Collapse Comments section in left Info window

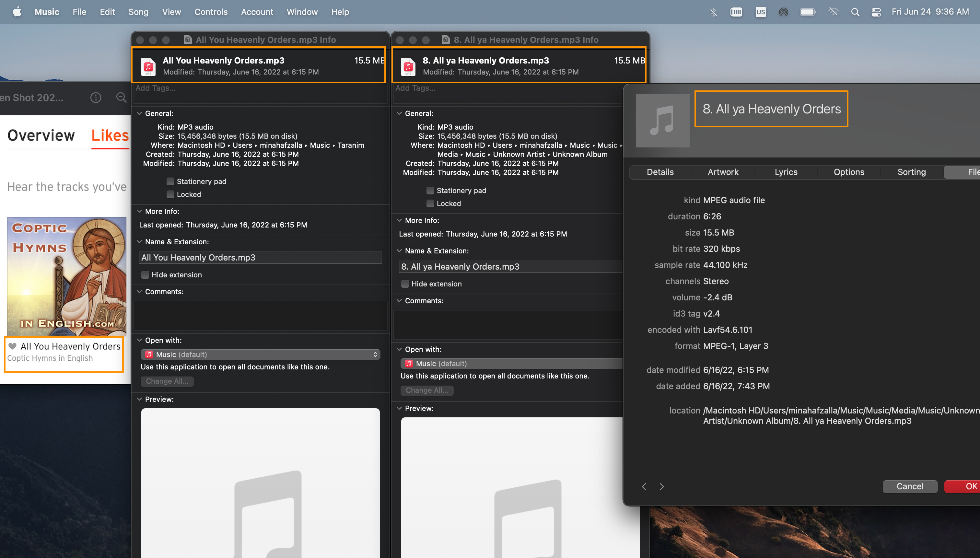[139, 292]
